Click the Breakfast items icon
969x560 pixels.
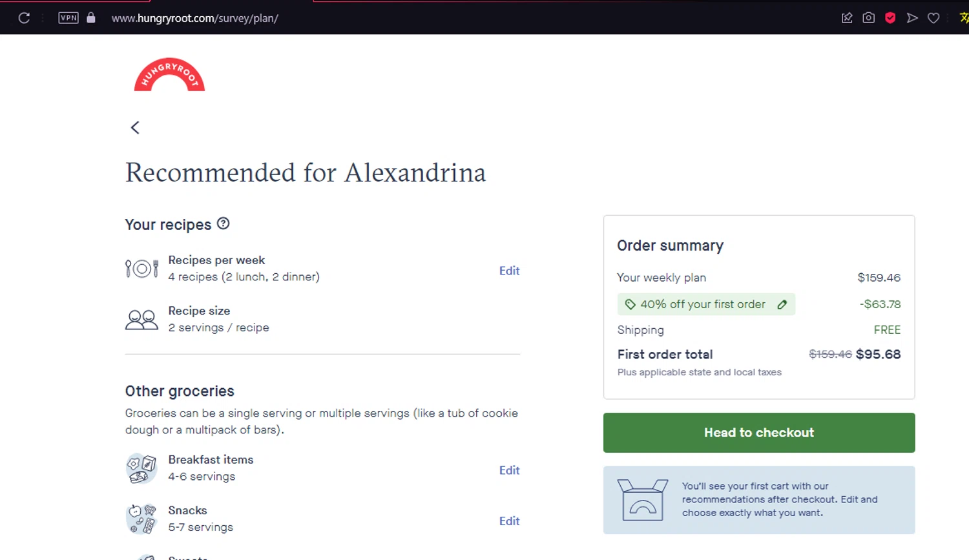pyautogui.click(x=141, y=468)
